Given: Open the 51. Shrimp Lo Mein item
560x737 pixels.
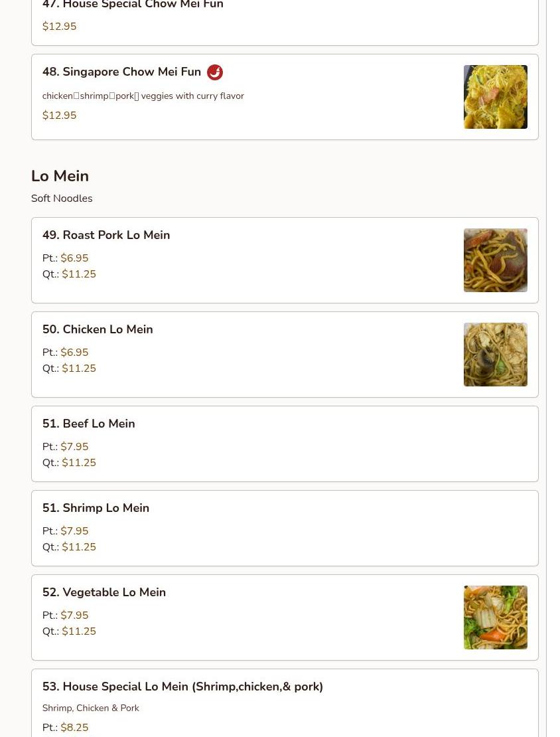Looking at the screenshot, I should (285, 529).
